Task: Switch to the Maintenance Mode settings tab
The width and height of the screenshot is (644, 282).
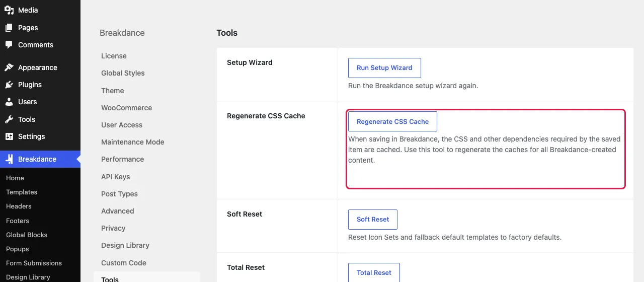Action: 133,142
